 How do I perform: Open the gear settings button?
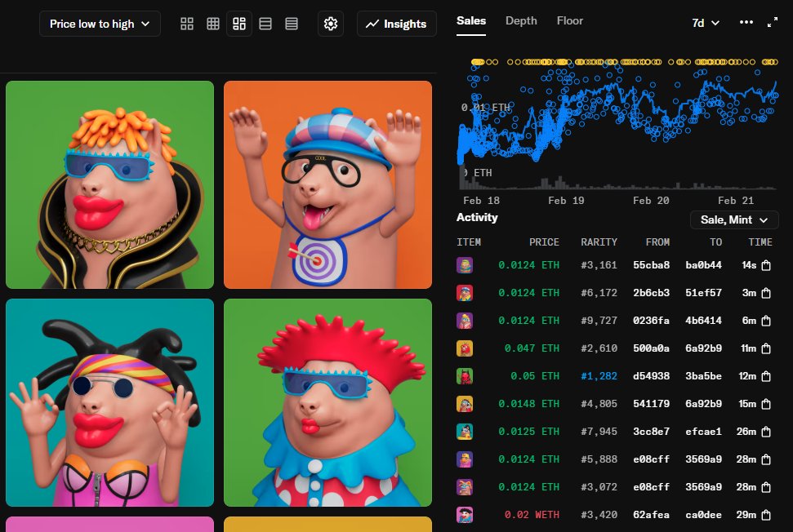[331, 24]
